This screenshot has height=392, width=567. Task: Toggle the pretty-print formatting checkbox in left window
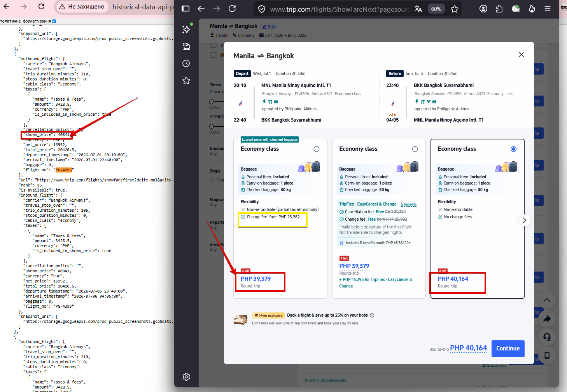tap(54, 21)
